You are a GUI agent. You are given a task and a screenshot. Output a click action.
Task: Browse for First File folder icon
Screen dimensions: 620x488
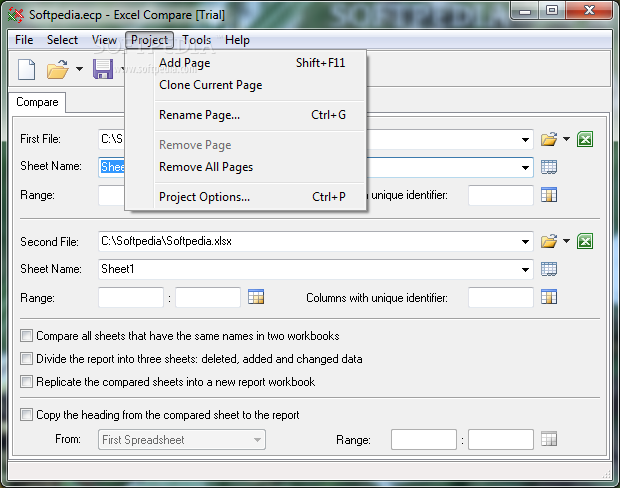549,139
